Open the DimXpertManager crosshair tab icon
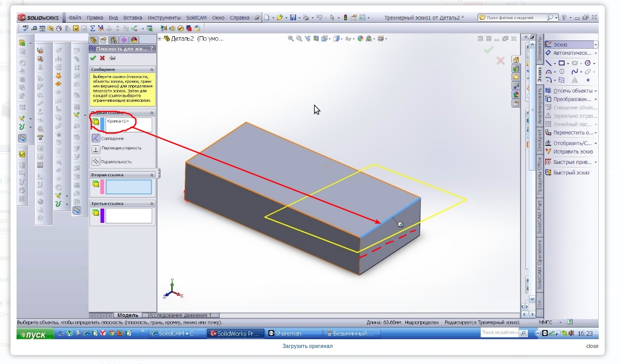This screenshot has width=621, height=364. pyautogui.click(x=124, y=40)
